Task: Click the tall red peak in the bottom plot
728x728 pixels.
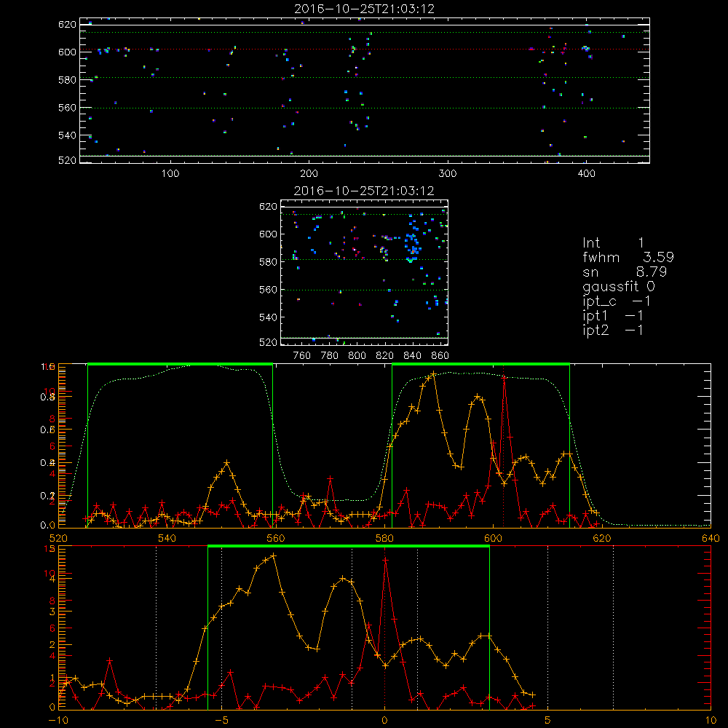Action: click(x=385, y=561)
